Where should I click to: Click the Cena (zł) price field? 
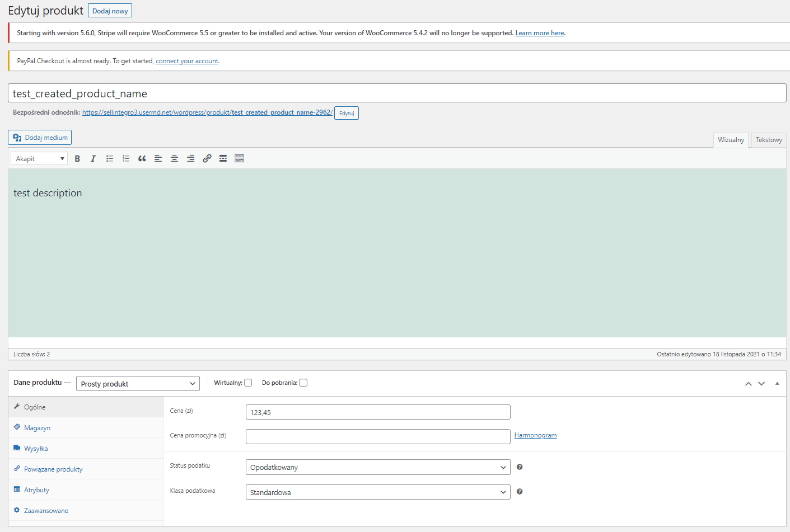pos(378,412)
